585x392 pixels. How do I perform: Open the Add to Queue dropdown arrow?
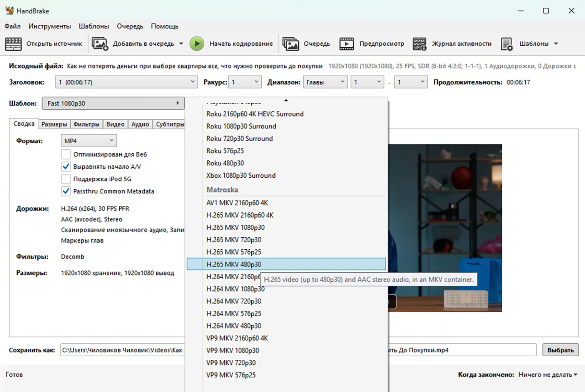(181, 44)
